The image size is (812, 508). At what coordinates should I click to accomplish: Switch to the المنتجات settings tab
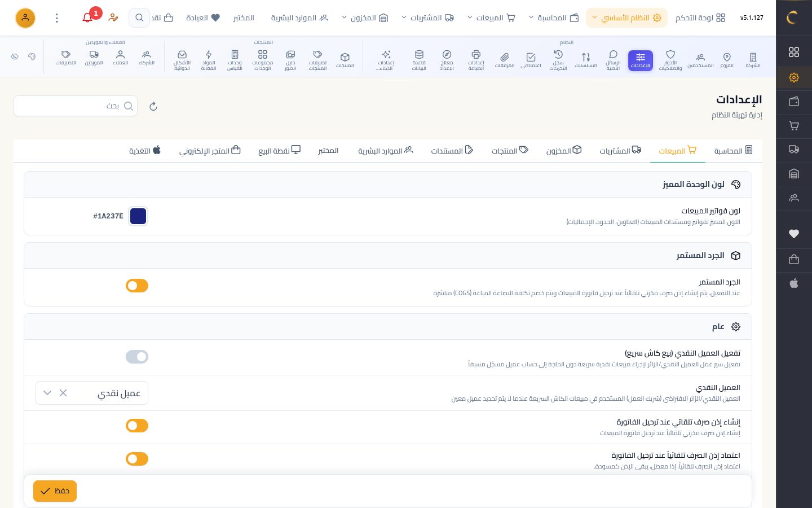point(510,151)
